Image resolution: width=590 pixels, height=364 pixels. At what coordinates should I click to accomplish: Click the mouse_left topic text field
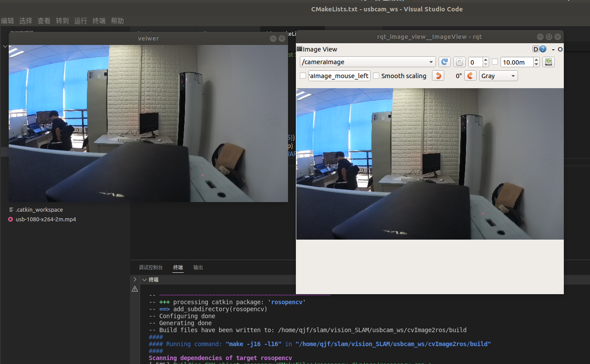(340, 76)
